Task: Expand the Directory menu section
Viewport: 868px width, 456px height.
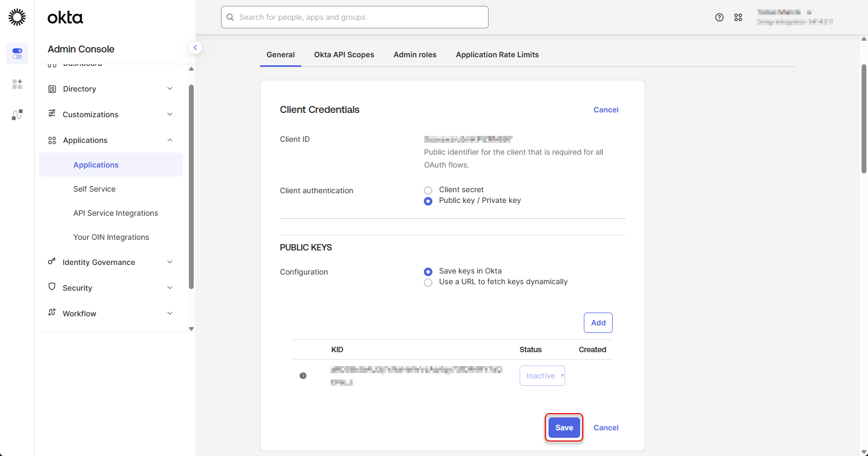Action: coord(111,89)
